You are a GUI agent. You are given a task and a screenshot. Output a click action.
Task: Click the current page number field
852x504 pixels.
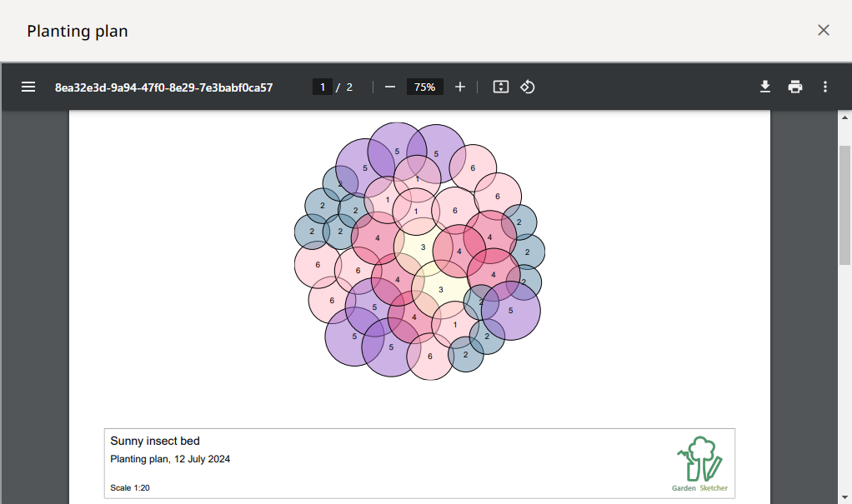pyautogui.click(x=322, y=87)
